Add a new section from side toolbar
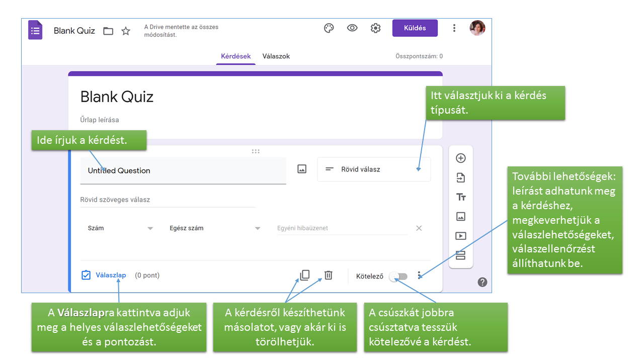Screen dimensions: 644x362 460,255
